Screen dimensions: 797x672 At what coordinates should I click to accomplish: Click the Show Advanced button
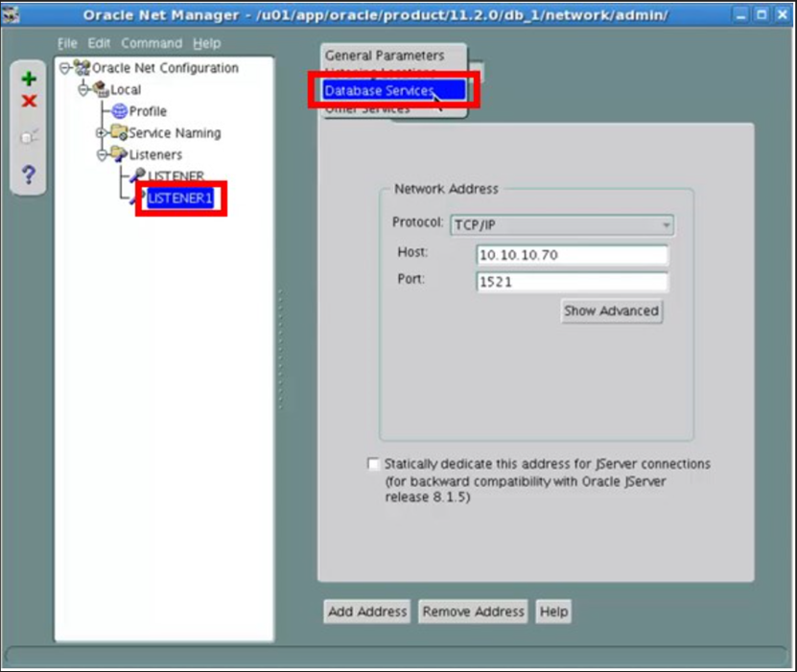point(612,311)
